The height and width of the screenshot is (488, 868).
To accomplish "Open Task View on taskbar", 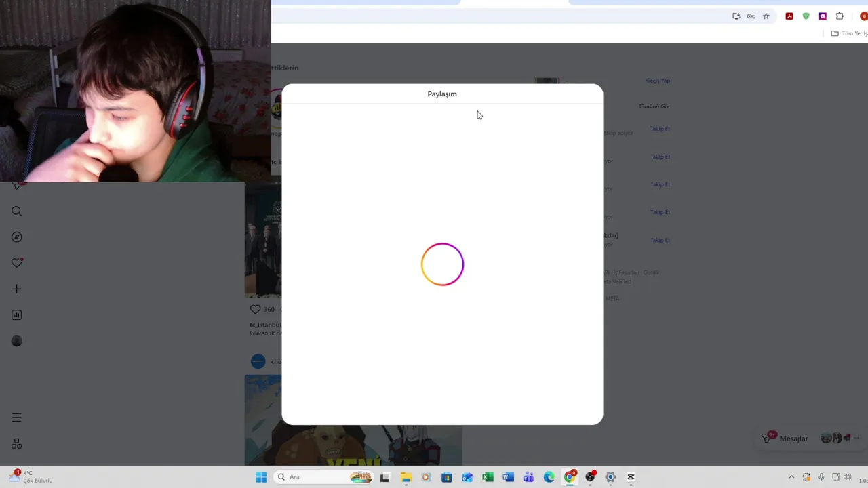I will (x=384, y=477).
